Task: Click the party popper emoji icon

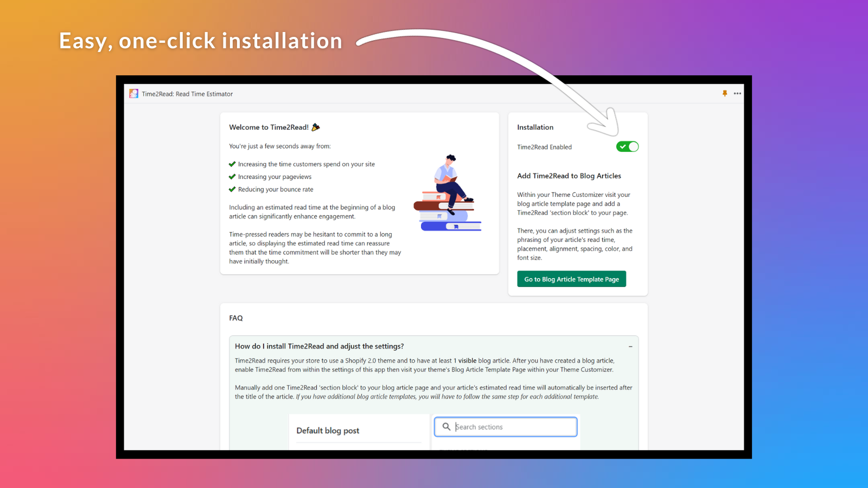Action: click(316, 127)
